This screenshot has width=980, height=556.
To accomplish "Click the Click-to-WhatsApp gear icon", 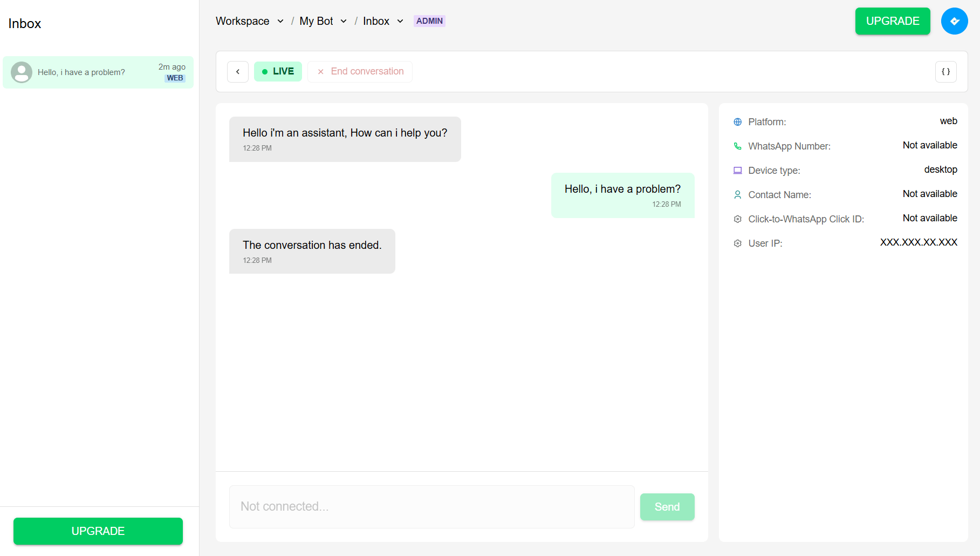I will tap(737, 219).
